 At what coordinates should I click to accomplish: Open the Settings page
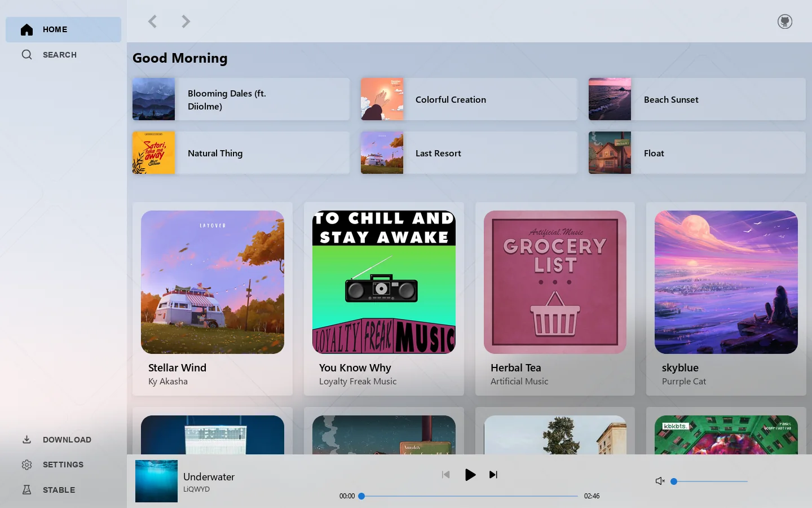63,465
